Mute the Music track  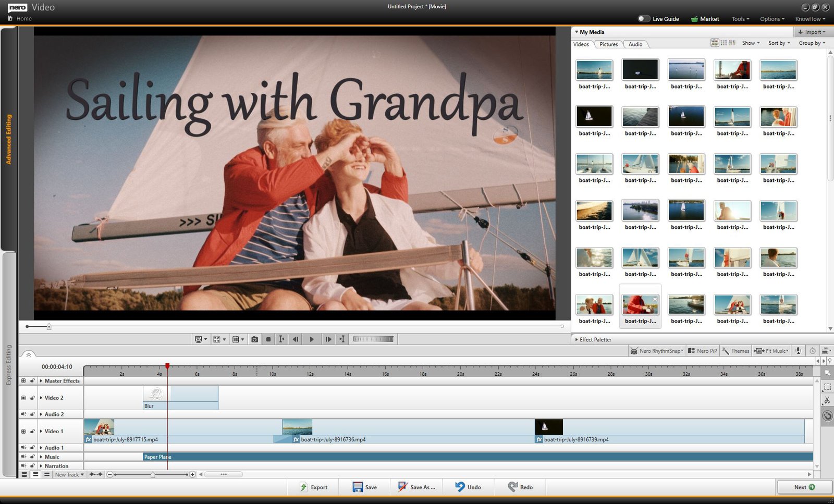(23, 457)
